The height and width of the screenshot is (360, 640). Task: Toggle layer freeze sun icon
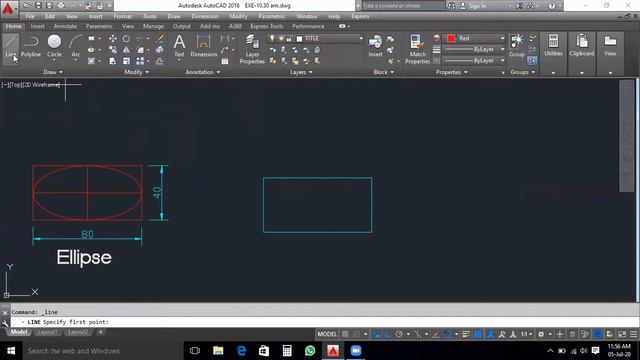click(281, 38)
